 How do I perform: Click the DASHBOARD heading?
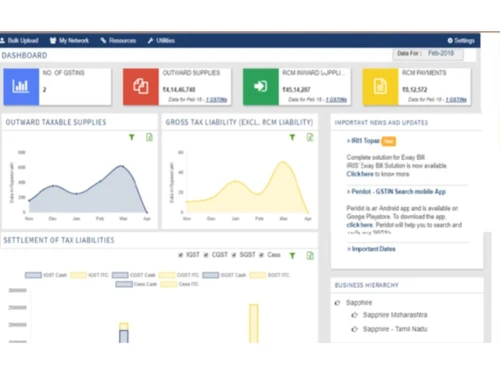(24, 55)
